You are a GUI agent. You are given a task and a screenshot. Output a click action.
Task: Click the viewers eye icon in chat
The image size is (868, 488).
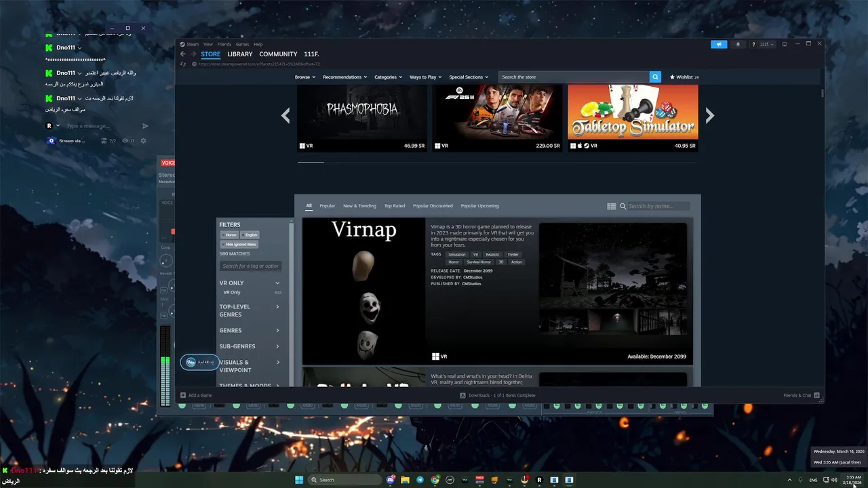pyautogui.click(x=125, y=141)
